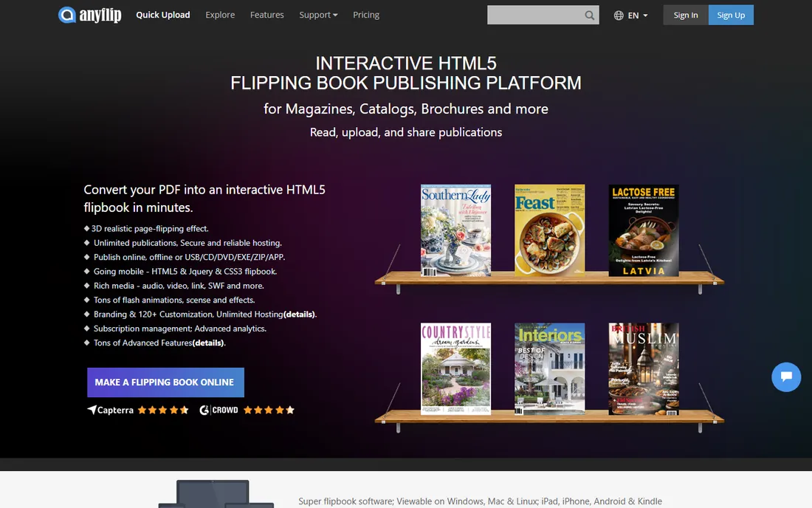
Task: Go to the Explore page
Action: [220, 15]
